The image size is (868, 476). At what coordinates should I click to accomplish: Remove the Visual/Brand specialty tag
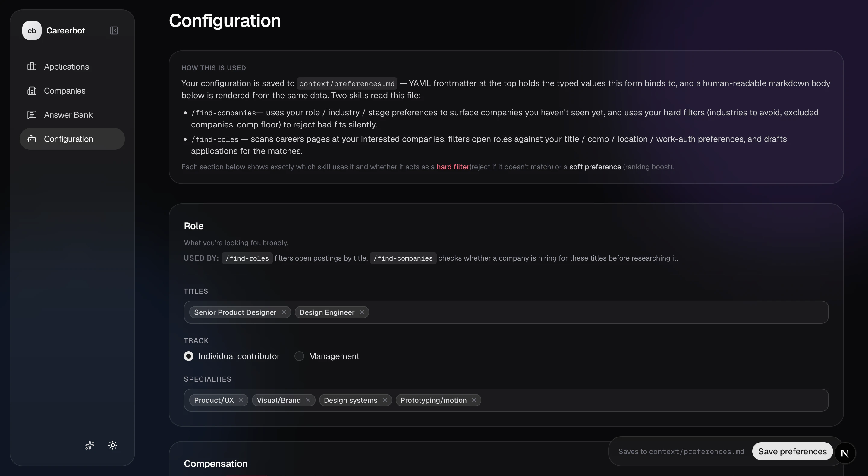coord(308,400)
